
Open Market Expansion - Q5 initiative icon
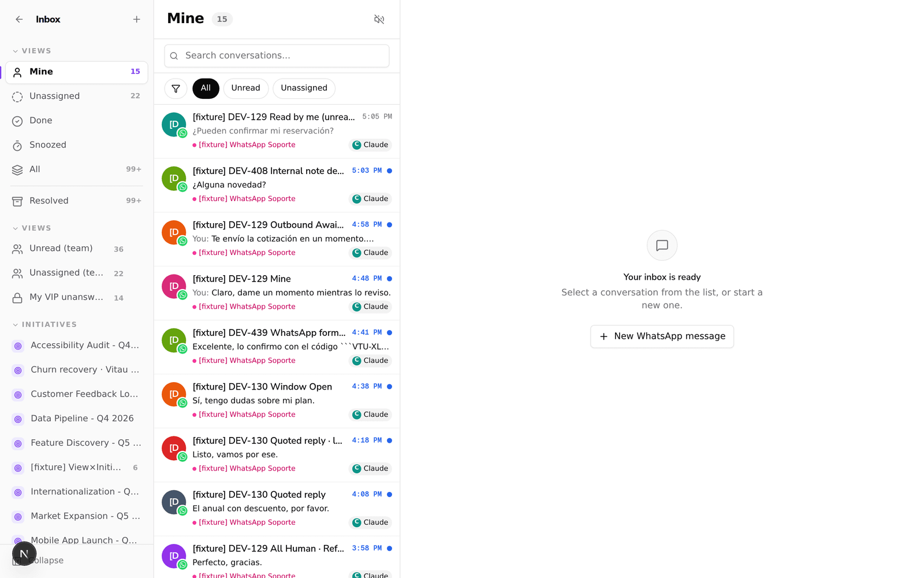click(x=18, y=517)
